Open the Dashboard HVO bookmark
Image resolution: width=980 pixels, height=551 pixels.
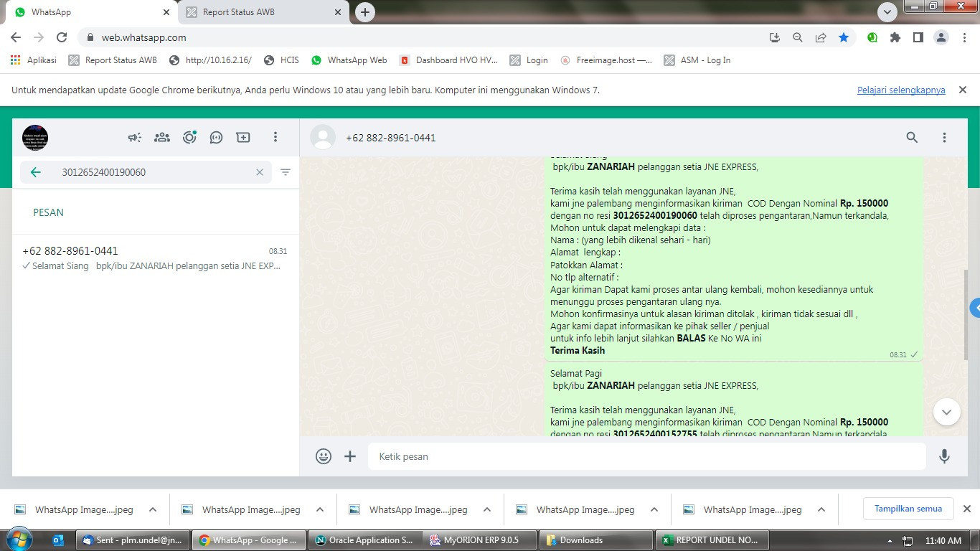[448, 60]
